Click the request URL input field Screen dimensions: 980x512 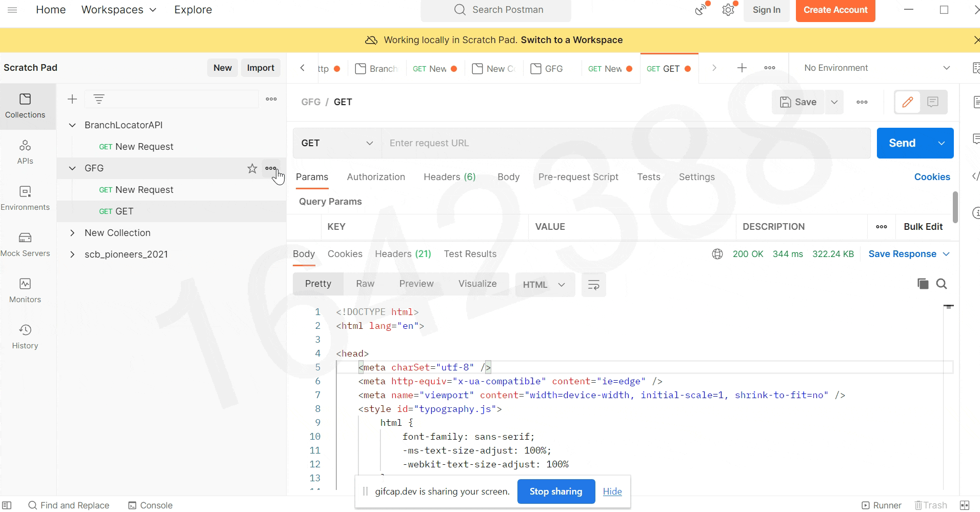[626, 143]
